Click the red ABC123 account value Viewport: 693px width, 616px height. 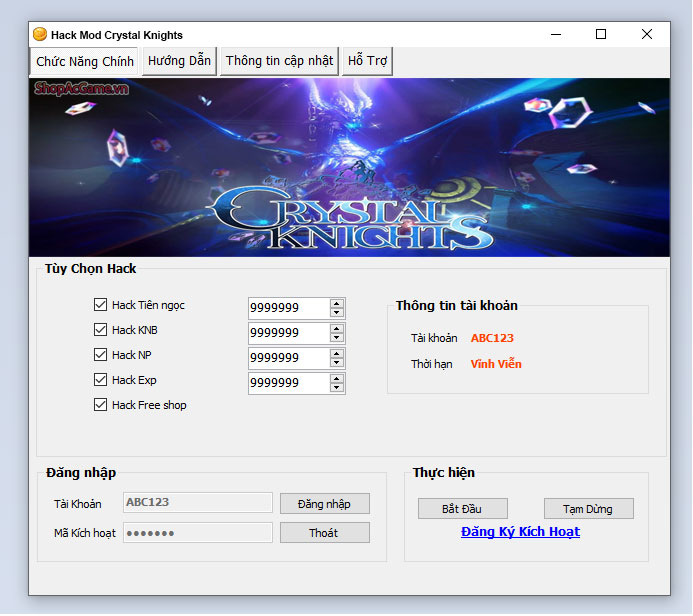pyautogui.click(x=492, y=338)
